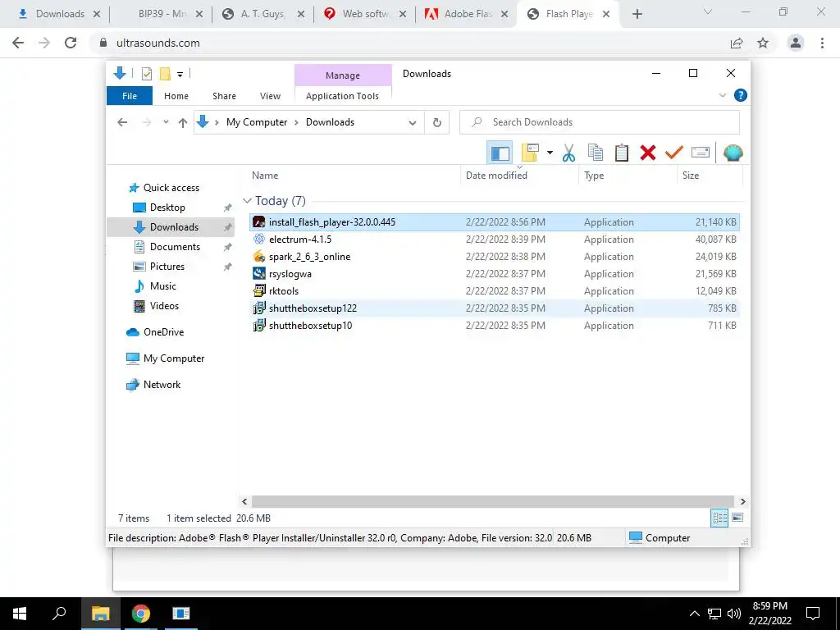This screenshot has width=840, height=630.
Task: Open Videos in navigation pane
Action: 164,306
